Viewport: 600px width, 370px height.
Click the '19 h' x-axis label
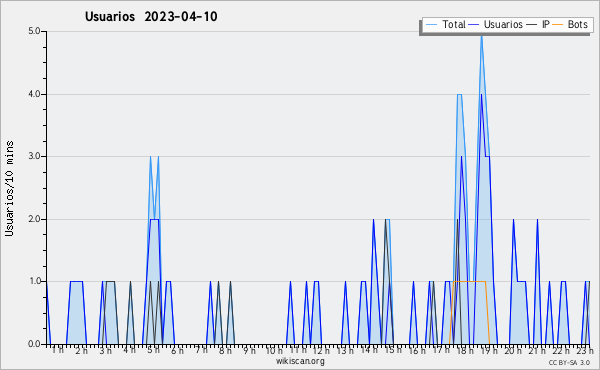tap(489, 350)
